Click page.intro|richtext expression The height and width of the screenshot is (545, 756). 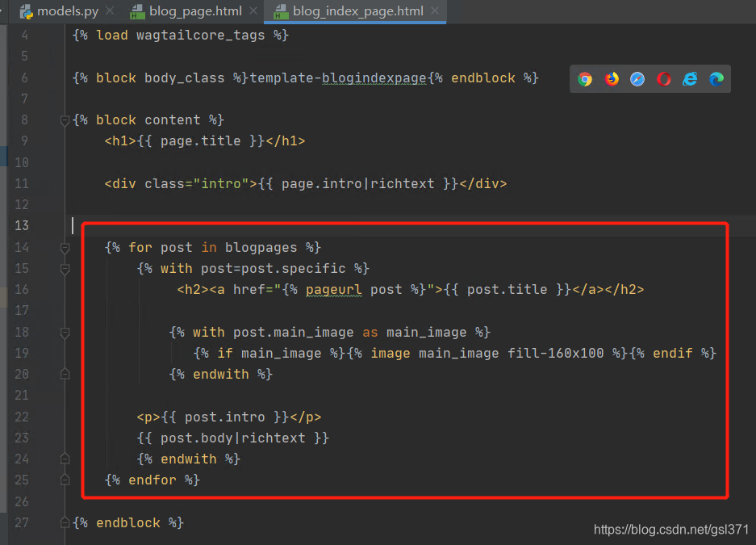[357, 184]
